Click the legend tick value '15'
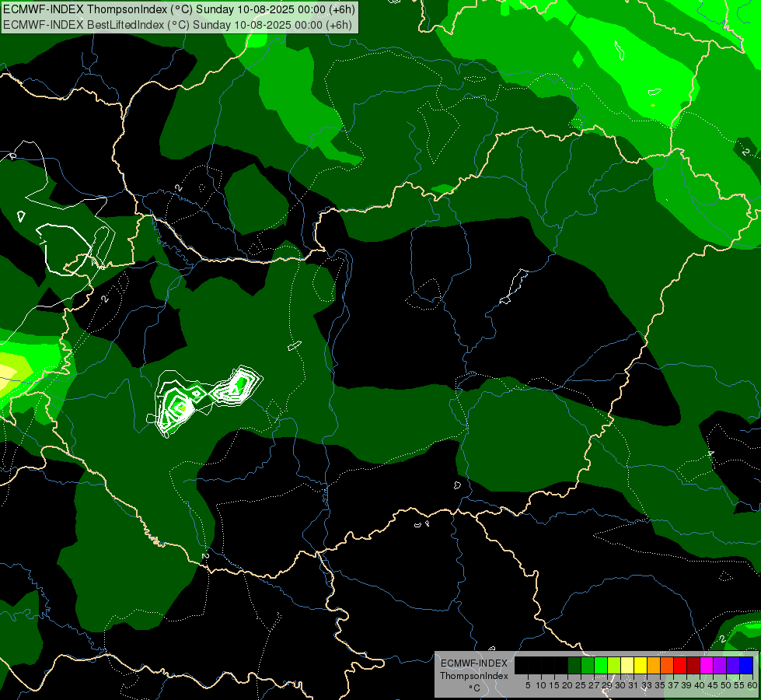This screenshot has height=700, width=761. (554, 685)
